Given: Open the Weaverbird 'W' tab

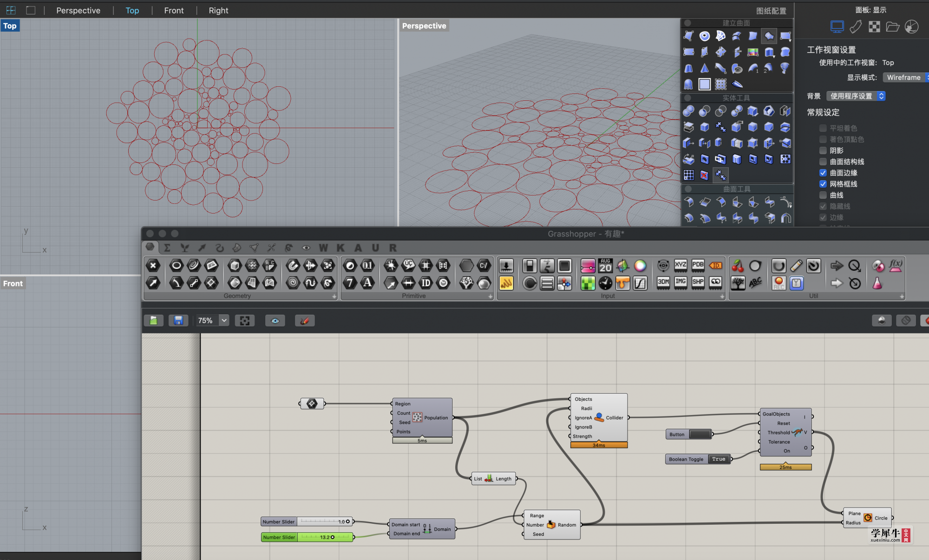Looking at the screenshot, I should (323, 247).
